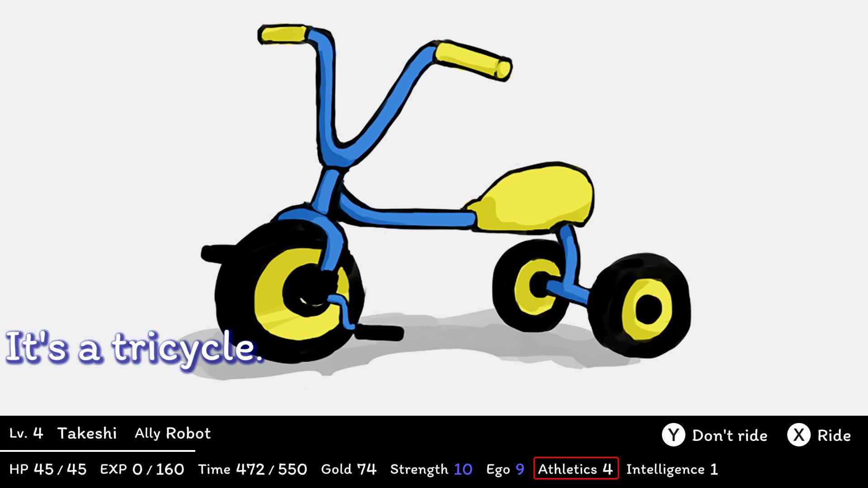Click the X button icon
The width and height of the screenshot is (868, 488).
tap(800, 435)
